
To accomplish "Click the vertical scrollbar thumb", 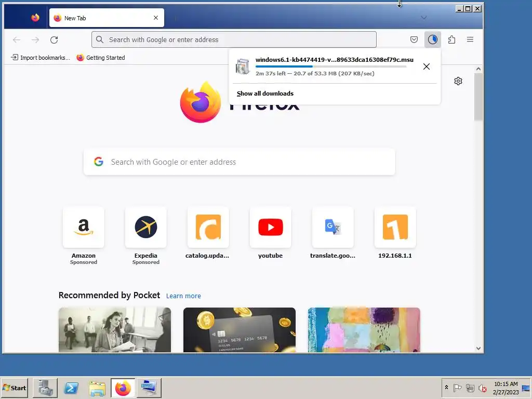I will tap(478, 97).
